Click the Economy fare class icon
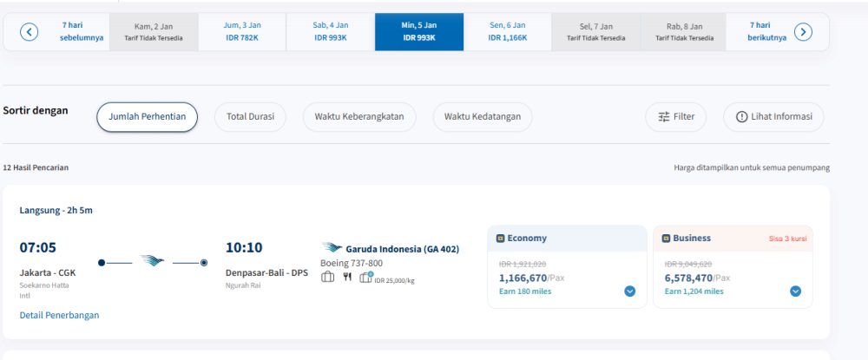The height and width of the screenshot is (360, 868). pyautogui.click(x=500, y=239)
